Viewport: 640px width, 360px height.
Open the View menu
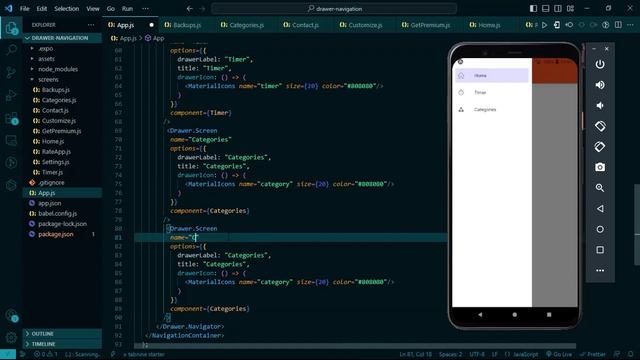pyautogui.click(x=93, y=9)
